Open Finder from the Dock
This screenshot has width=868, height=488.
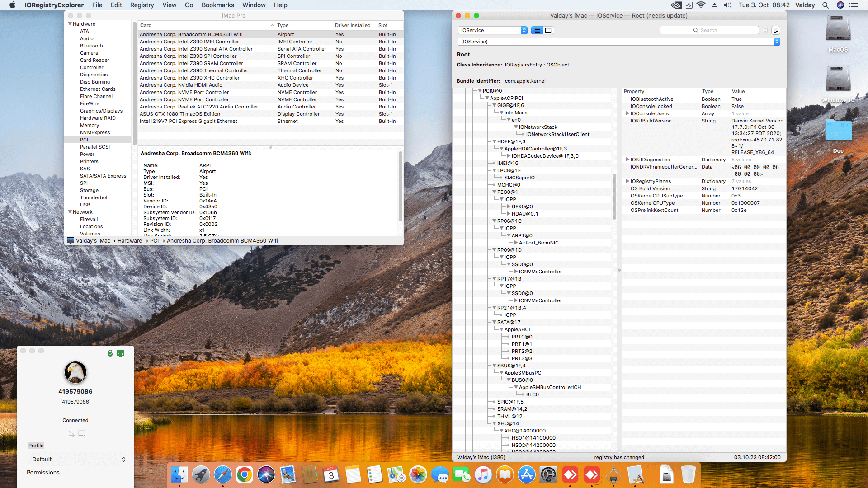pyautogui.click(x=179, y=475)
